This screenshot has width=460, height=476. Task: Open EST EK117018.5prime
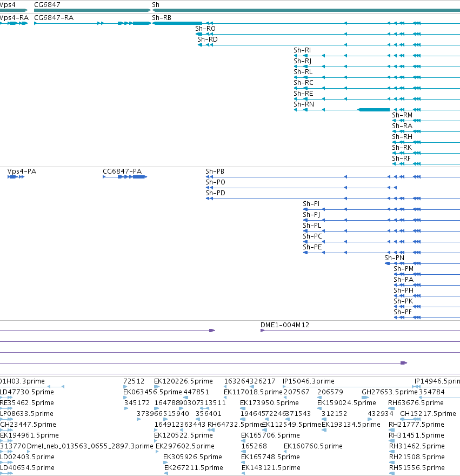point(253,392)
